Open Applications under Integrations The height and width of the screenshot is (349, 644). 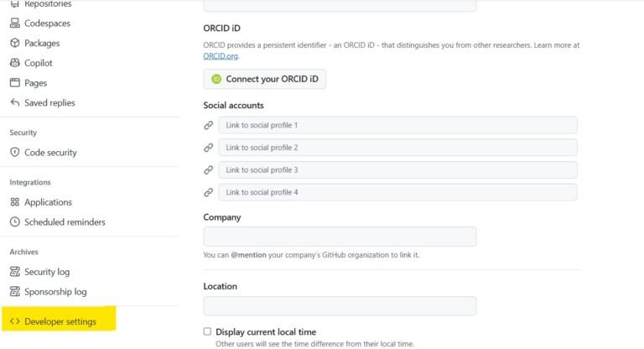pos(48,202)
